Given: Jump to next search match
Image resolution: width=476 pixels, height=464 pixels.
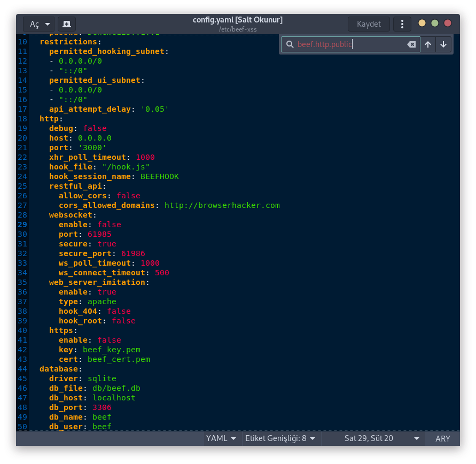Looking at the screenshot, I should [444, 45].
